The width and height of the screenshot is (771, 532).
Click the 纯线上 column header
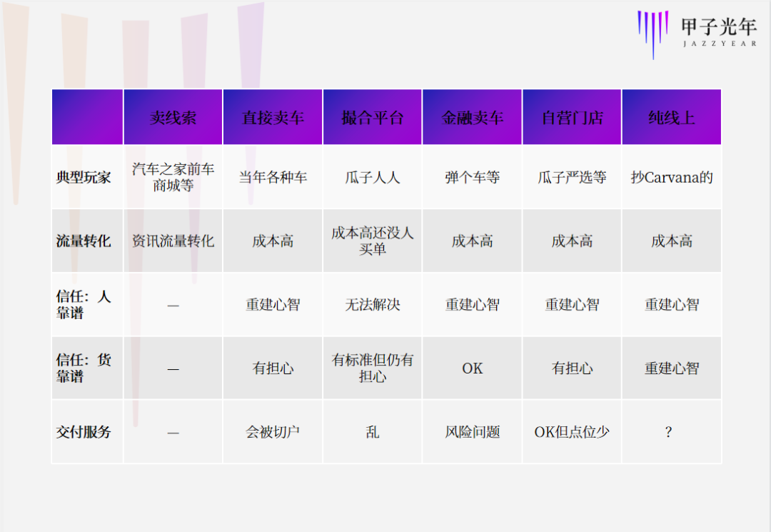(x=671, y=116)
